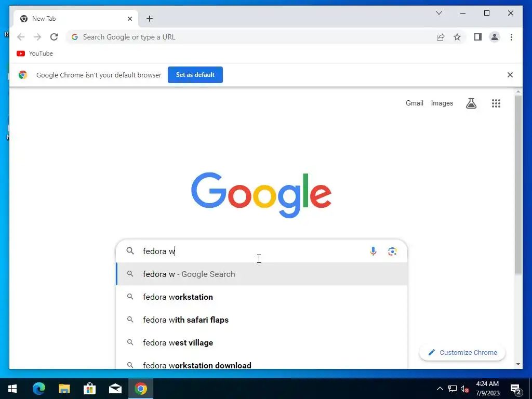The width and height of the screenshot is (532, 399).
Task: Open the profile avatar menu
Action: 495,37
